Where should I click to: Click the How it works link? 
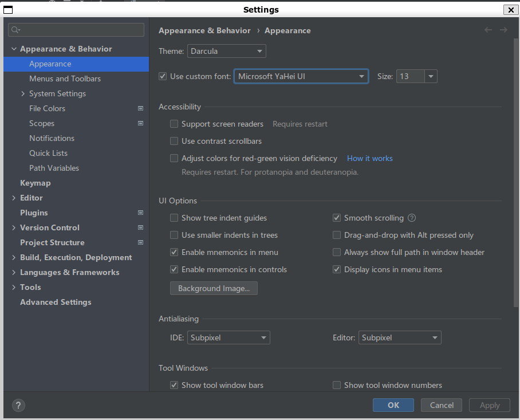(x=369, y=158)
